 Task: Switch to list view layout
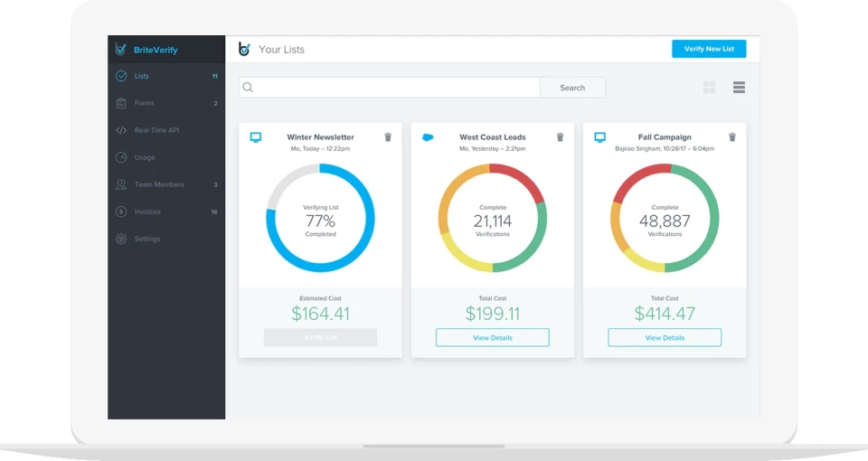coord(739,88)
